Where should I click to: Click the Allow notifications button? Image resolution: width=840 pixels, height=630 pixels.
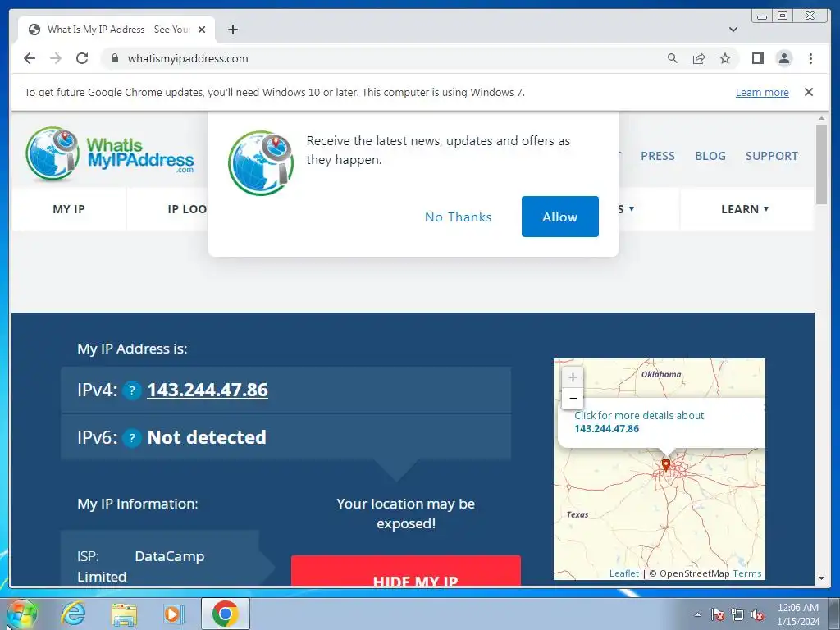click(559, 217)
